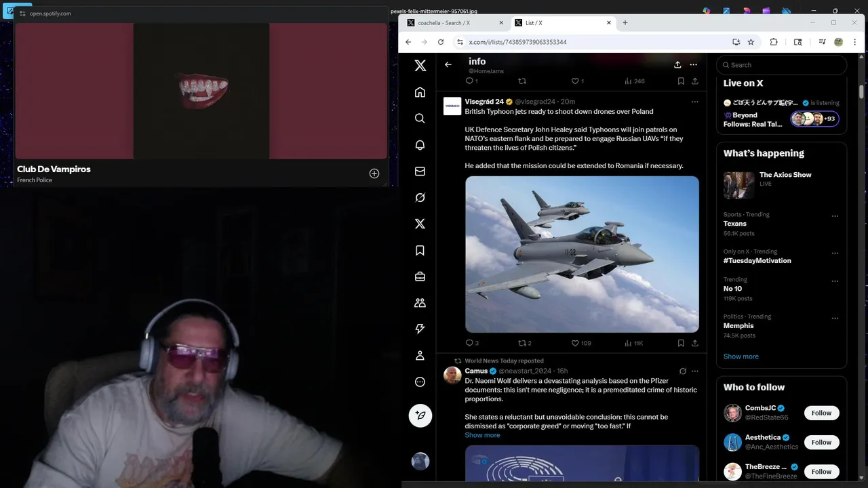
Task: Open Chrome extensions puzzle icon
Action: pos(774,42)
